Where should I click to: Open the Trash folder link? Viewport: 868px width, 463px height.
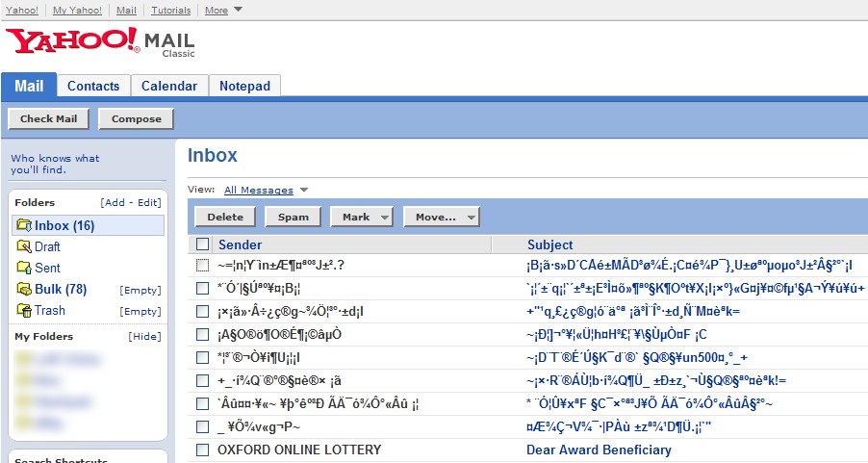point(50,310)
